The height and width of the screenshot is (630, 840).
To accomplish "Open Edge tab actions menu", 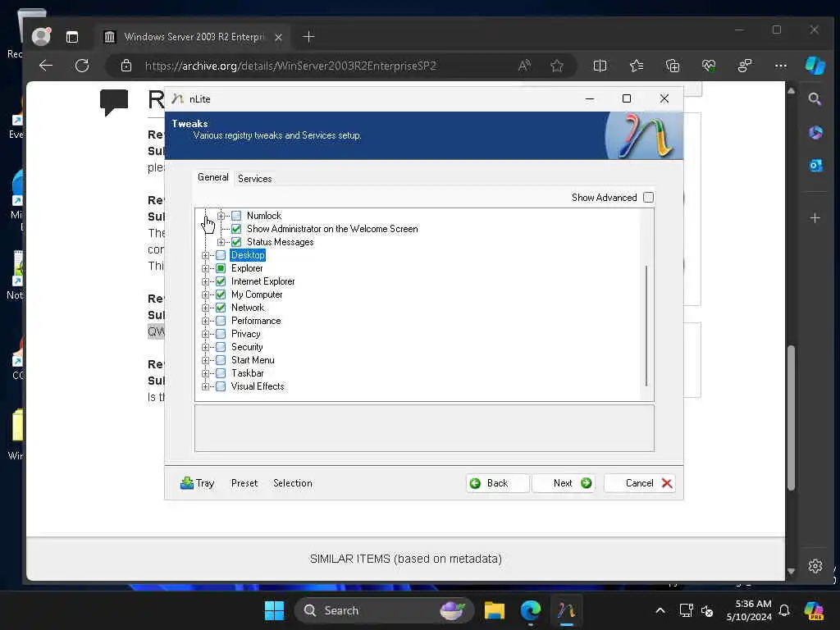I will 72,37.
